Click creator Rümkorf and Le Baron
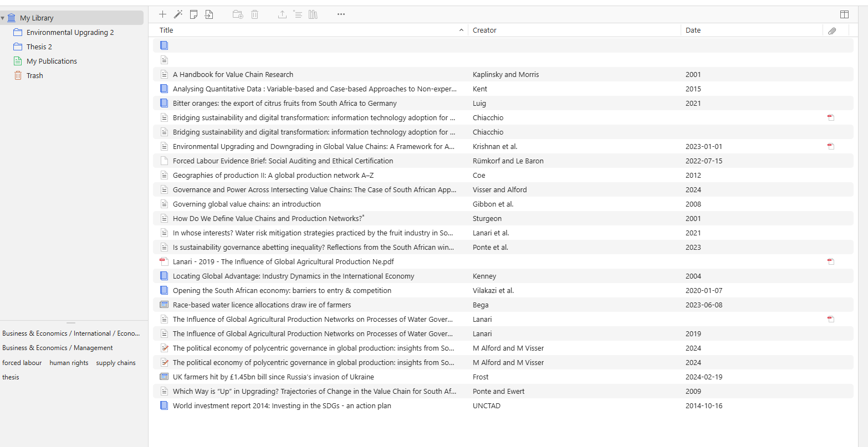 click(x=508, y=161)
